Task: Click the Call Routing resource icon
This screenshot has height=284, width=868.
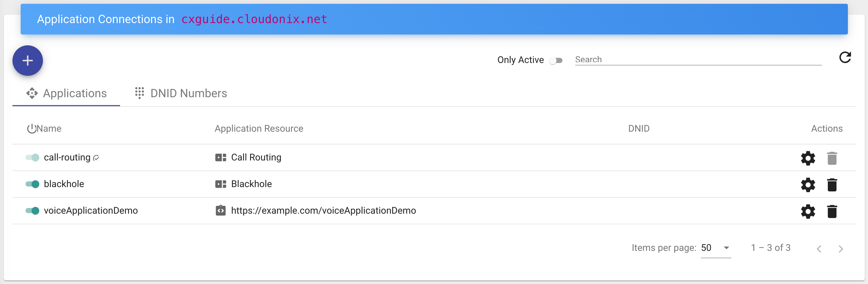Action: click(220, 157)
